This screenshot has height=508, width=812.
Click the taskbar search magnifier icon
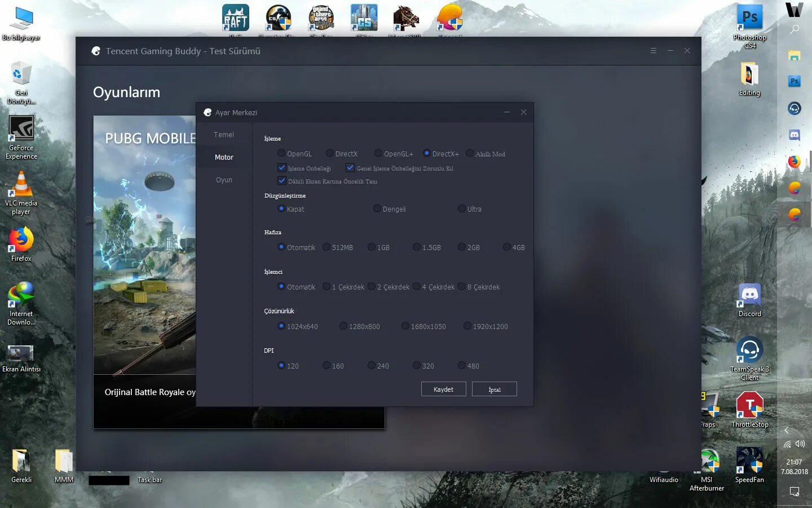pos(795,29)
